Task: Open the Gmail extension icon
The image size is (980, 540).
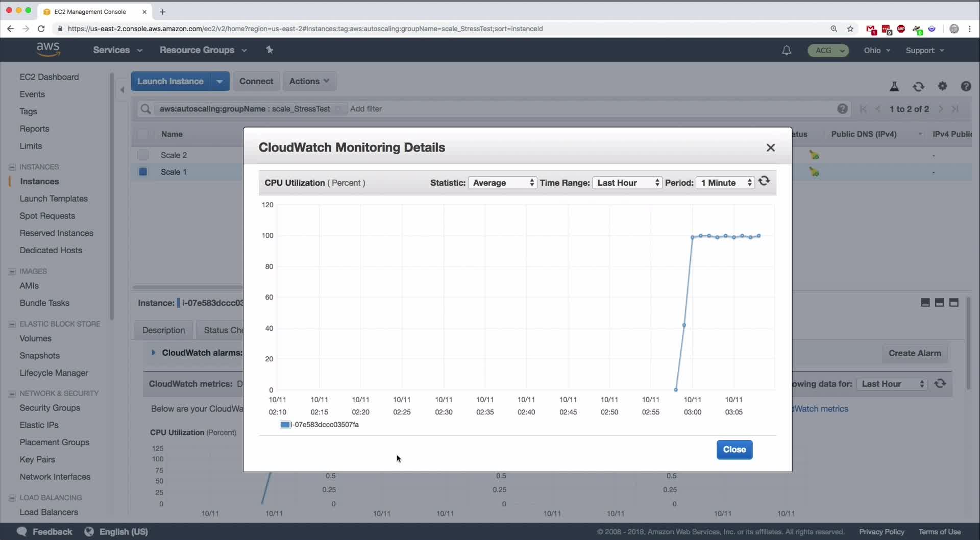Action: click(x=871, y=29)
